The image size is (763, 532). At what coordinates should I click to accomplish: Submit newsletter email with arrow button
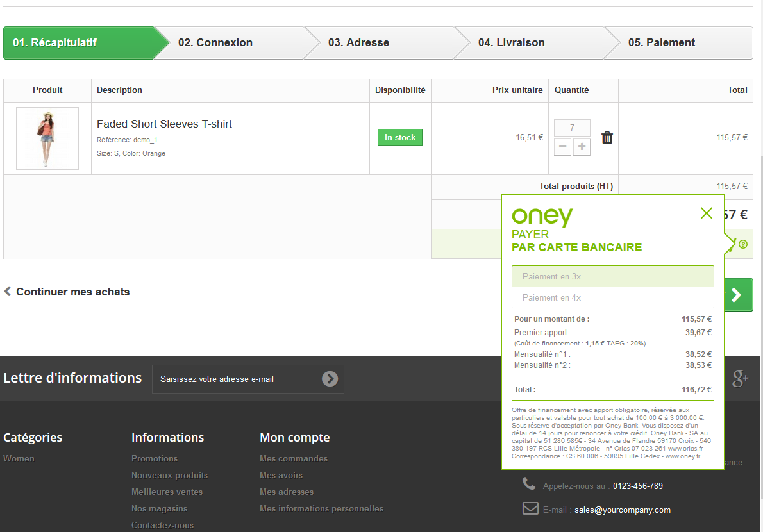point(330,379)
